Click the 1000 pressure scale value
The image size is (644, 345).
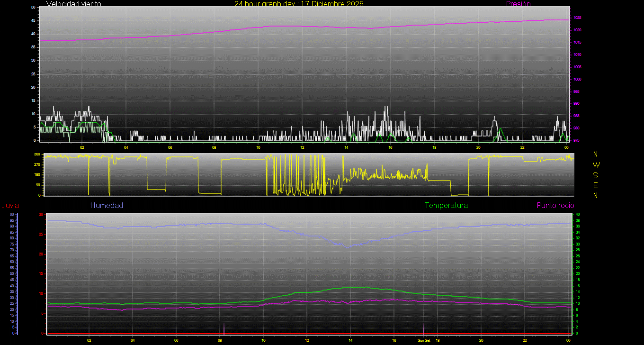(x=577, y=79)
